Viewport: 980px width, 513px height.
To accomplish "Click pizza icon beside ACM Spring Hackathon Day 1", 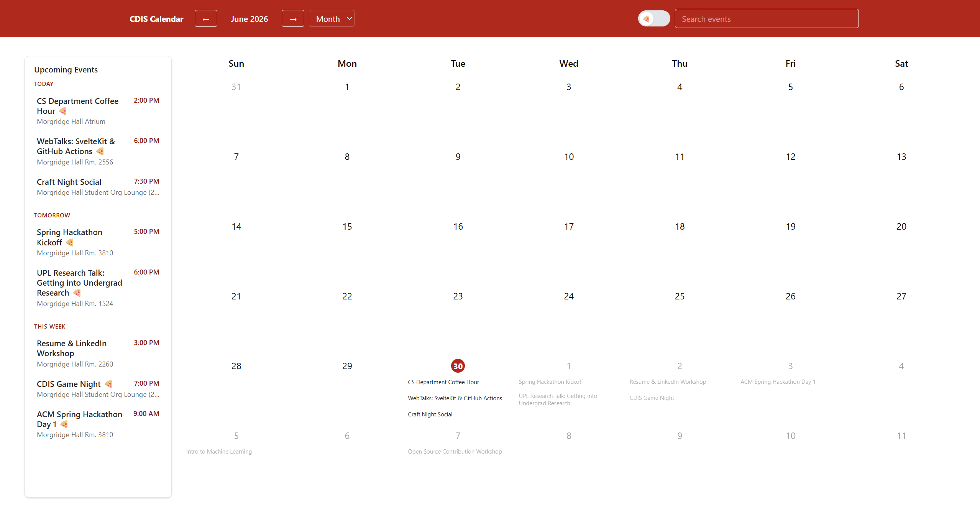I will tap(64, 424).
